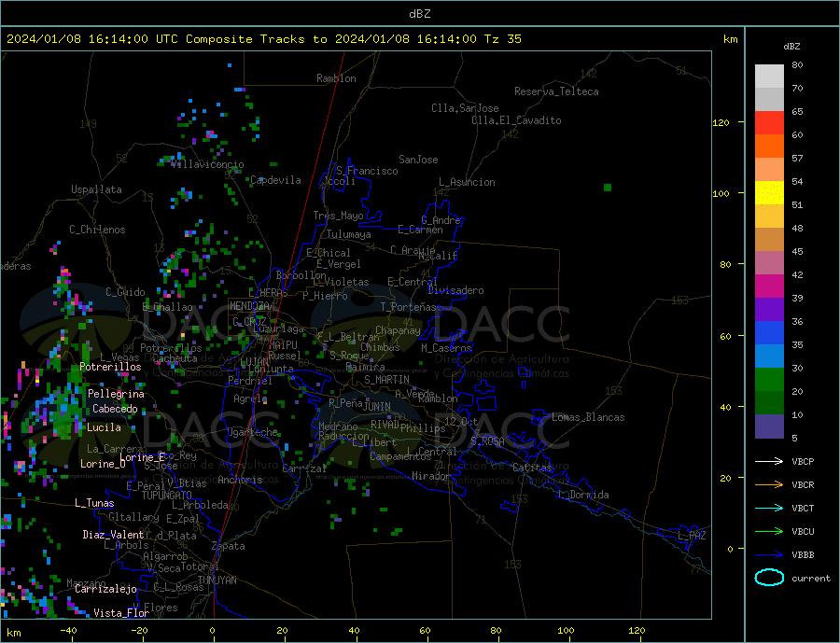Screen dimensions: 840x643
Task: Click legend value 42
Action: [x=797, y=275]
